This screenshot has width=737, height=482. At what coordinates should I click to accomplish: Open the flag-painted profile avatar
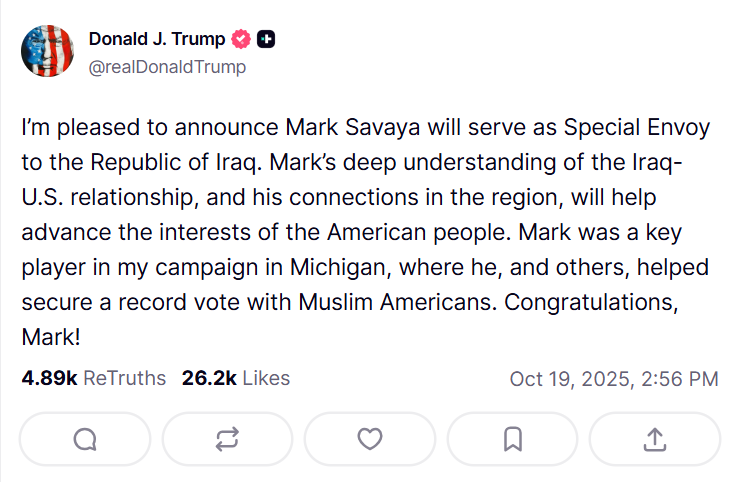point(47,52)
